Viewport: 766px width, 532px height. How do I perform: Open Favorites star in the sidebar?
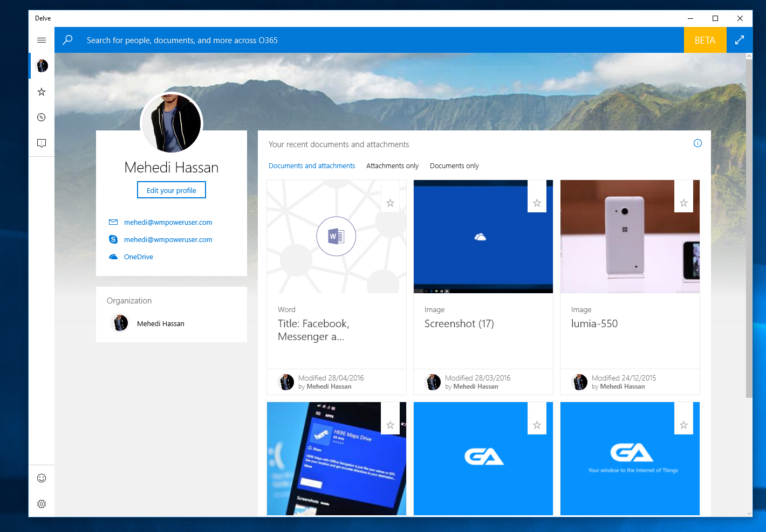pyautogui.click(x=42, y=92)
